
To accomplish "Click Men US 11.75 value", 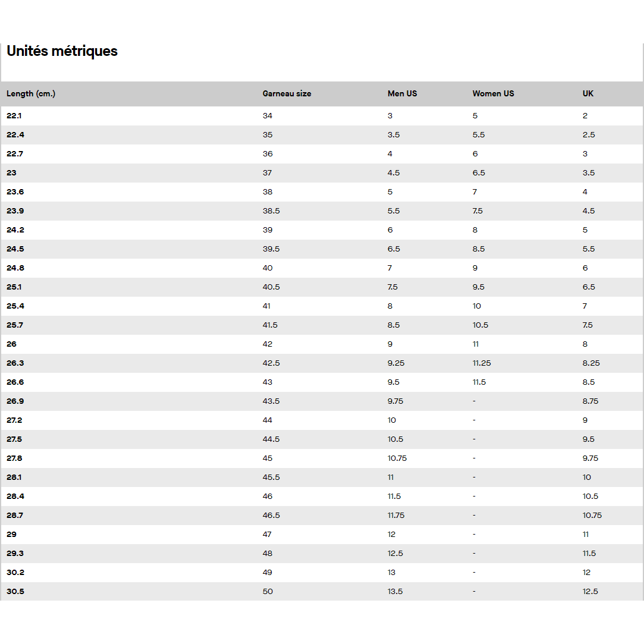I will (x=396, y=516).
